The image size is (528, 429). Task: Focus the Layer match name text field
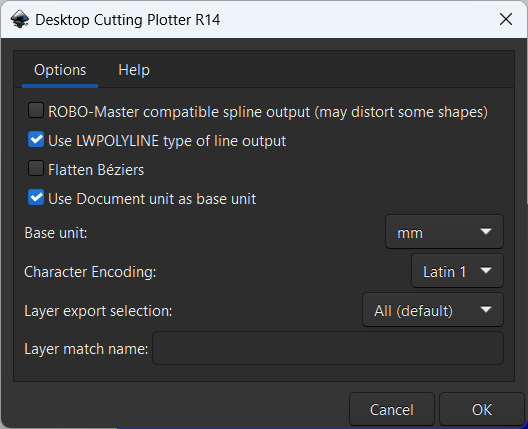click(x=328, y=348)
